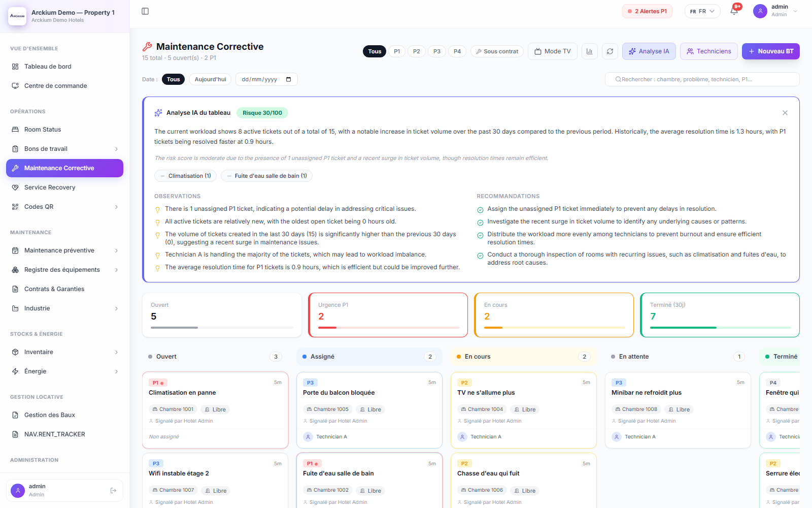The width and height of the screenshot is (812, 508).
Task: Open Centre de commande
Action: tap(64, 86)
